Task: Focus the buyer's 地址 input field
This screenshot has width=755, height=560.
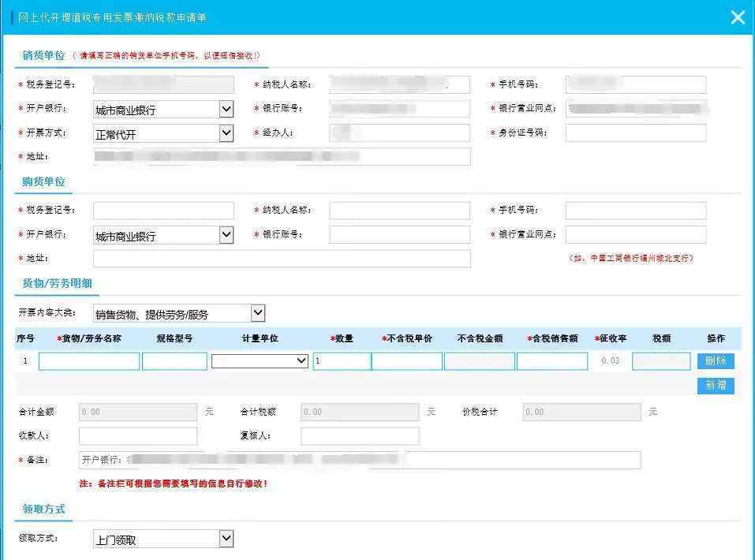Action: 282,259
